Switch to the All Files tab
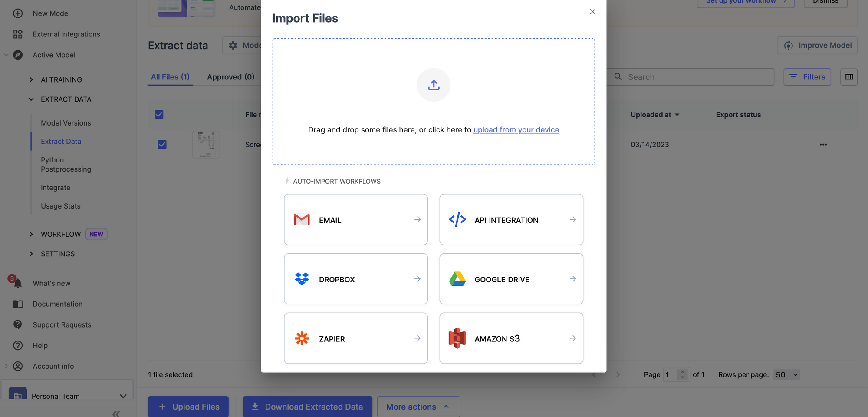 point(170,77)
